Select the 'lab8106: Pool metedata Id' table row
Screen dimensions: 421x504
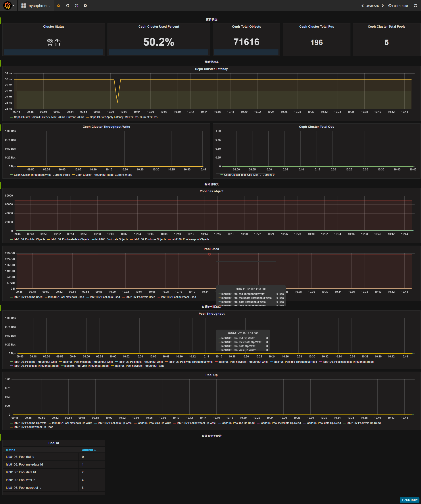54,464
